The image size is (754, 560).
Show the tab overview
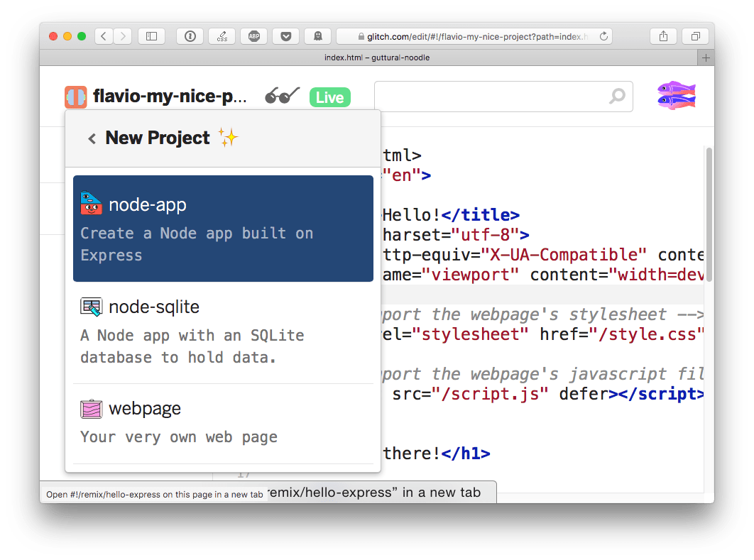point(694,35)
